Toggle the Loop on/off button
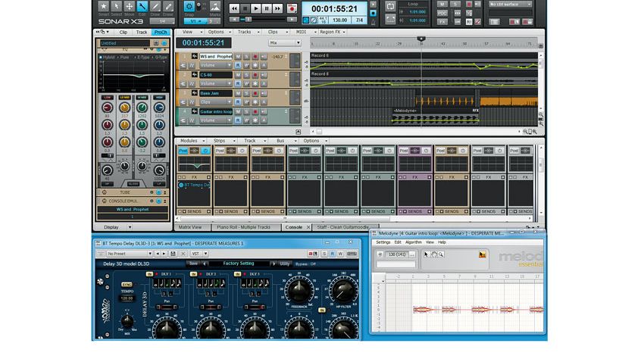 pos(390,7)
